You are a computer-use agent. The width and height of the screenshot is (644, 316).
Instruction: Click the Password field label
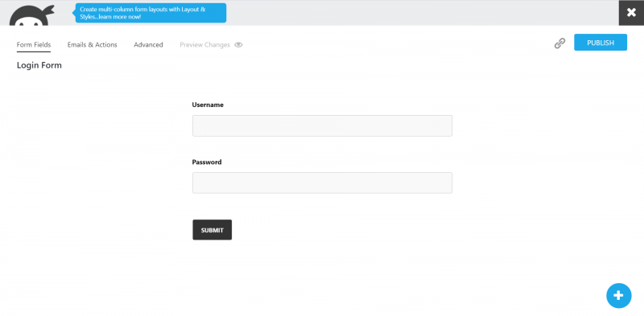[207, 162]
